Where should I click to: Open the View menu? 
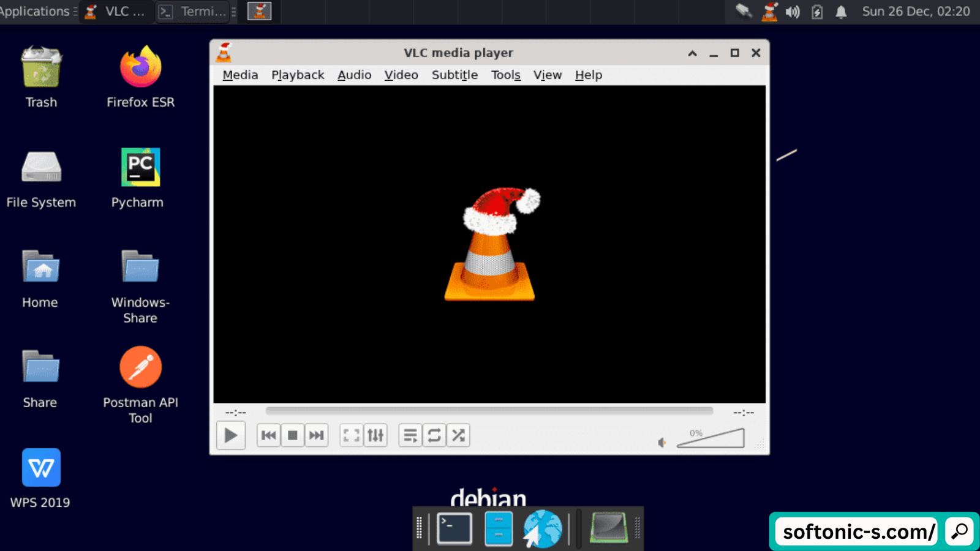coord(547,75)
